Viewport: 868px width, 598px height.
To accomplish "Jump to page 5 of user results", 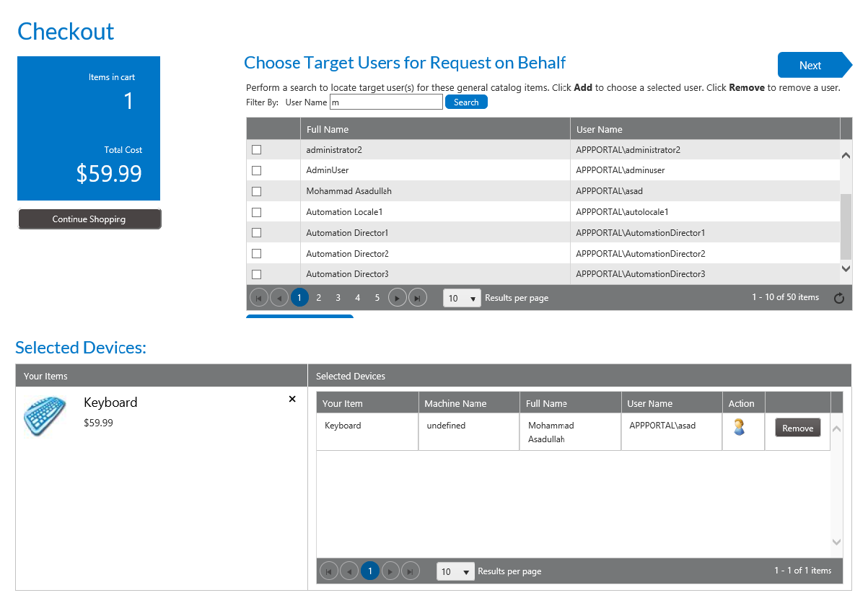I will (x=377, y=298).
